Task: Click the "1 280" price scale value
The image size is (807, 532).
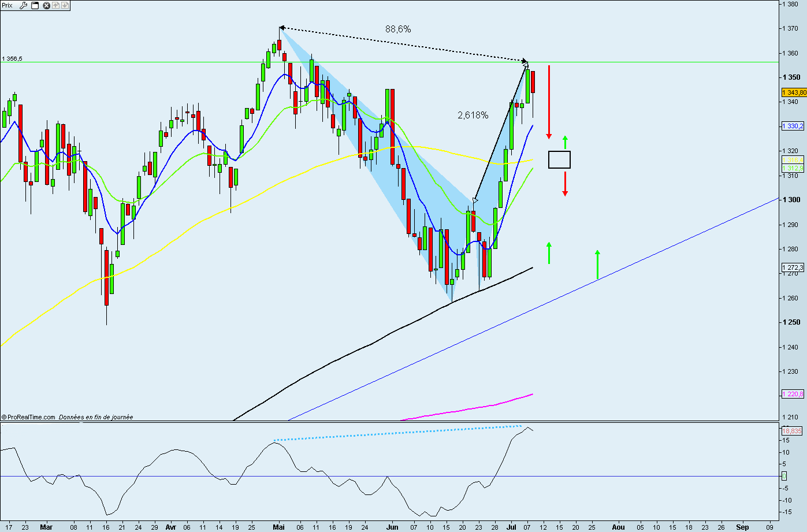Action: [791, 249]
